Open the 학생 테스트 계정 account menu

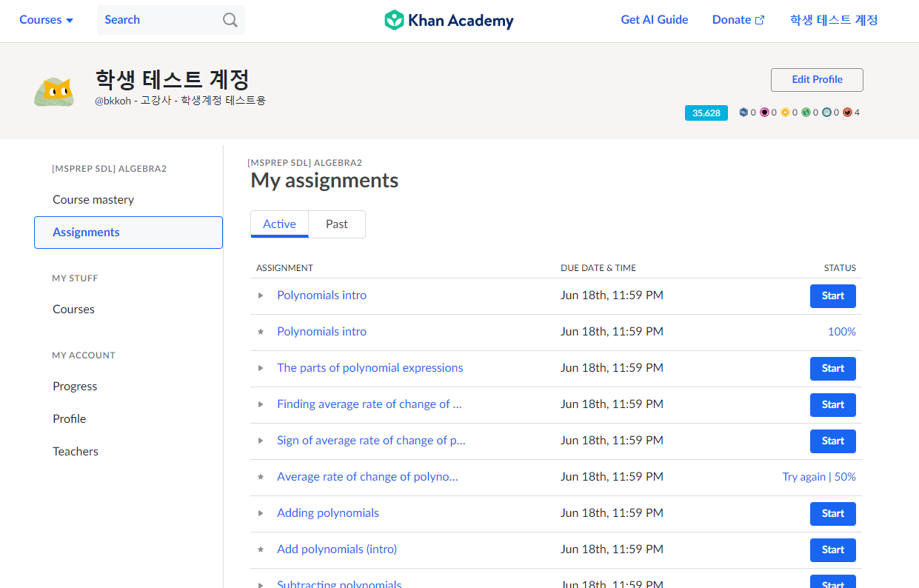[x=834, y=20]
